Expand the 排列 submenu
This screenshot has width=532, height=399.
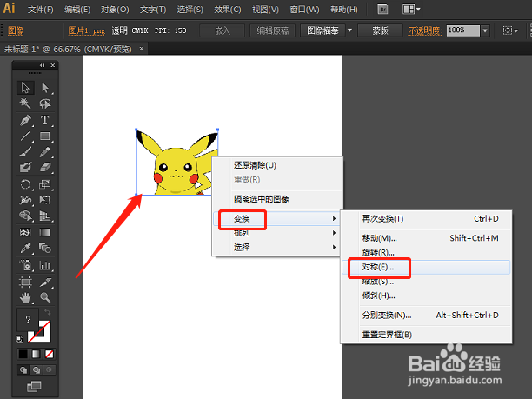coord(276,233)
